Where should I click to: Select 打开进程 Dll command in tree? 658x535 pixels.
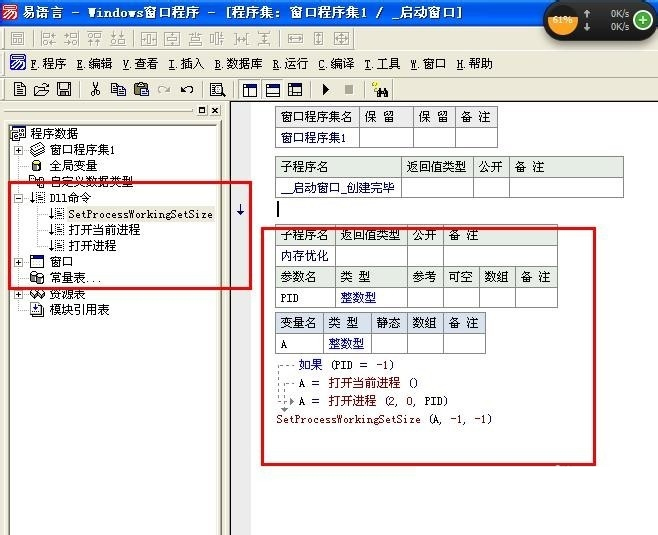pyautogui.click(x=92, y=246)
